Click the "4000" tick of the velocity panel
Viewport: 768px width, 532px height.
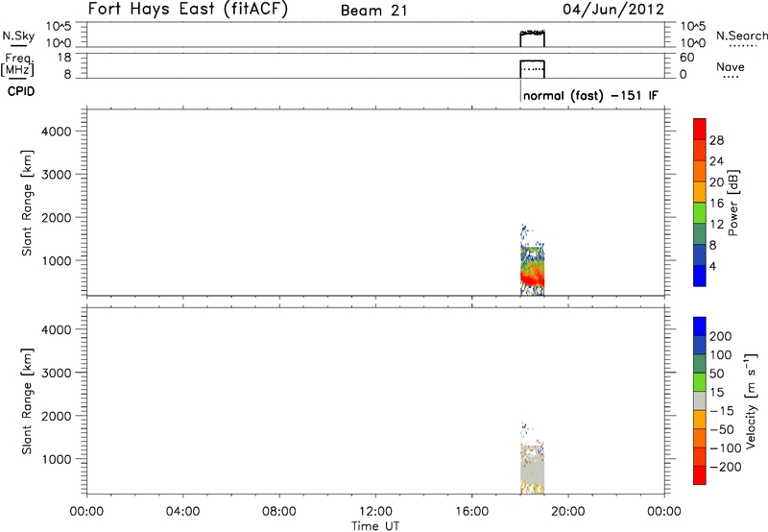[56, 329]
